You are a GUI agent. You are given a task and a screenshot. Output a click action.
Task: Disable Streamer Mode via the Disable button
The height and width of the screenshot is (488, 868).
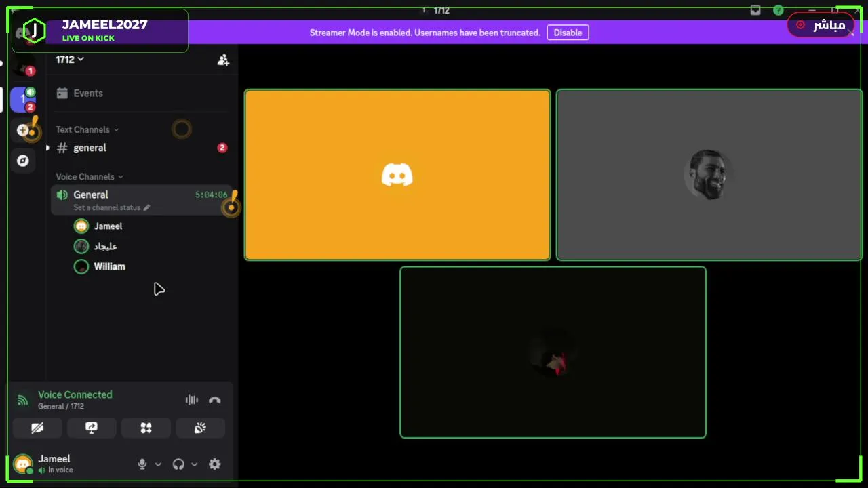pos(568,33)
